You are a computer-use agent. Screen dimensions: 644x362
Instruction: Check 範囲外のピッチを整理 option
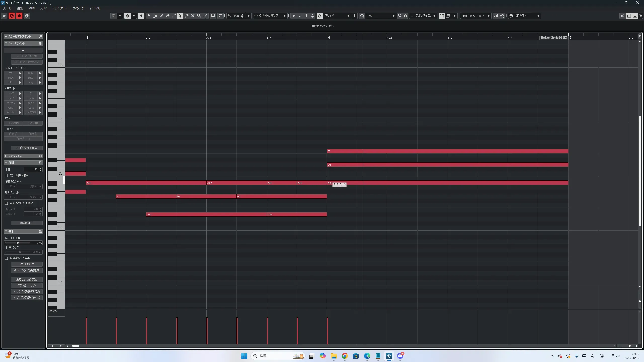[x=6, y=203]
